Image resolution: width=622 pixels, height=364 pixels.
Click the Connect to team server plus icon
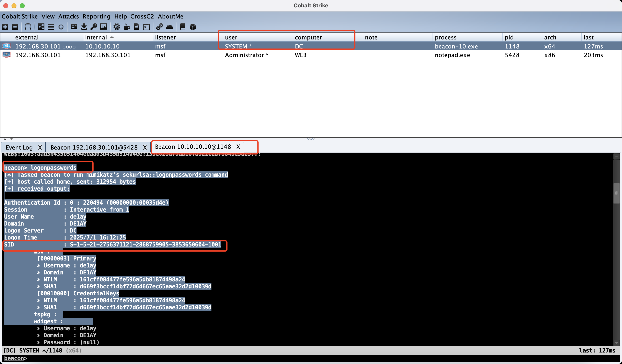coord(5,27)
